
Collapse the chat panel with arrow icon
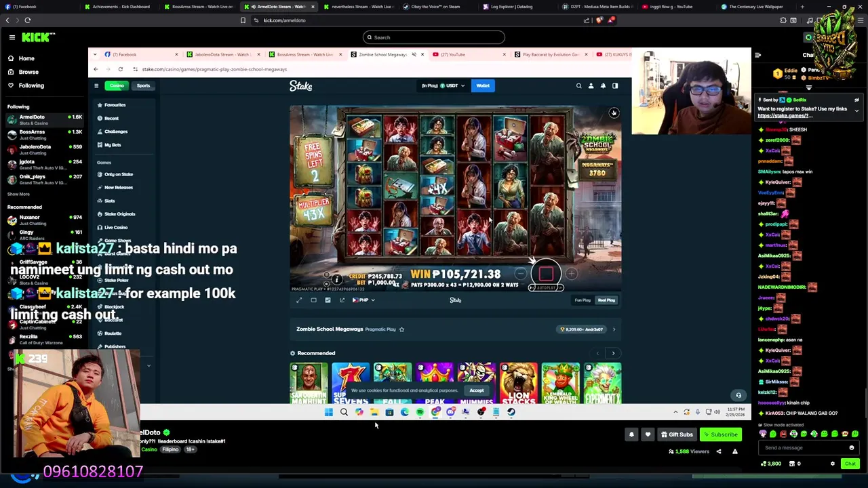(x=757, y=55)
